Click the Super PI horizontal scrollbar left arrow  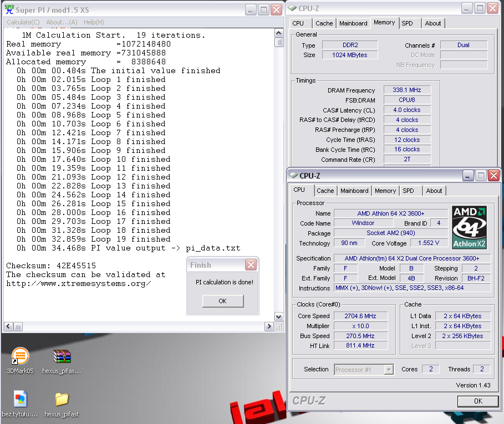coord(8,326)
